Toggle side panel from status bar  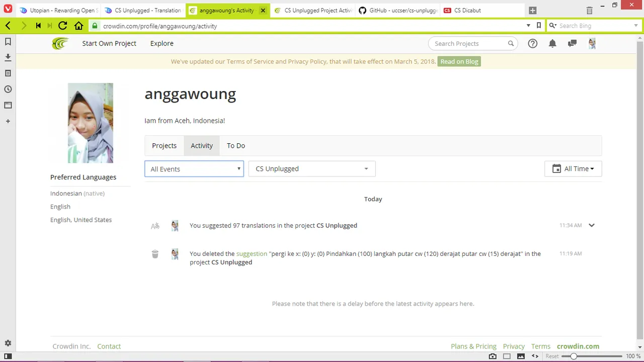click(8, 356)
